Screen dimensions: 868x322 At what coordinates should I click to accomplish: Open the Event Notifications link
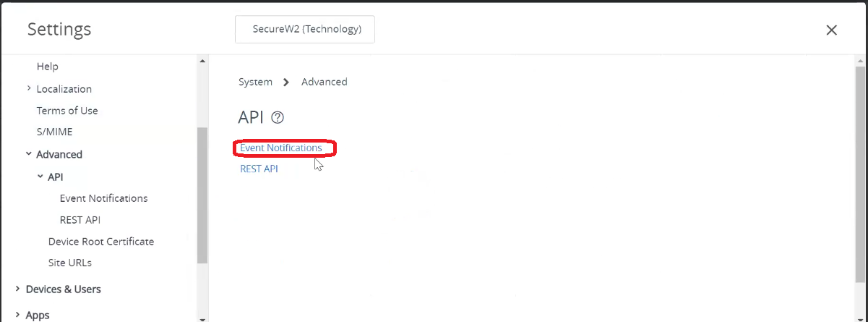(281, 148)
